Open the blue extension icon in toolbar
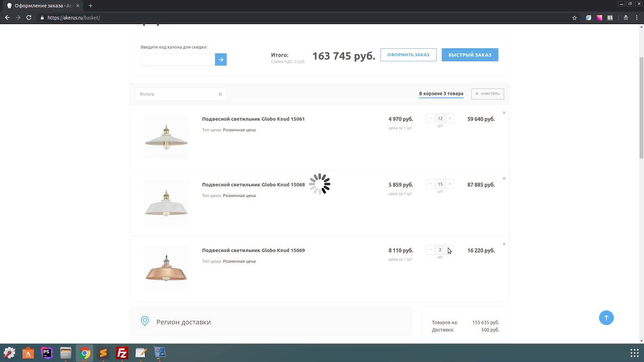This screenshot has width=644, height=362. point(588,18)
